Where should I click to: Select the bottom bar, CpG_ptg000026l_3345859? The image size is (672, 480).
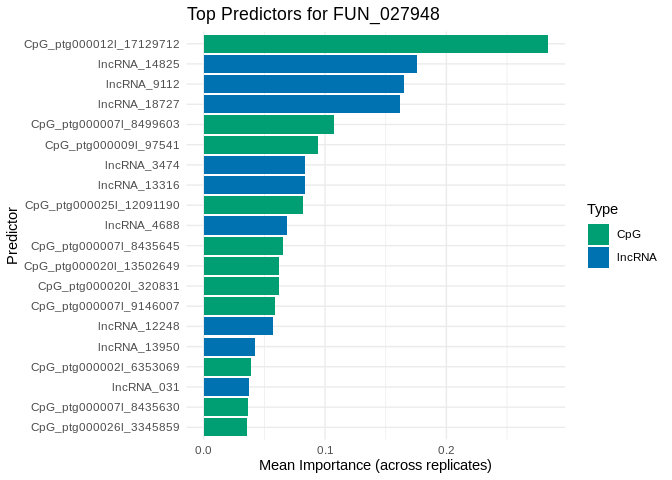click(225, 427)
